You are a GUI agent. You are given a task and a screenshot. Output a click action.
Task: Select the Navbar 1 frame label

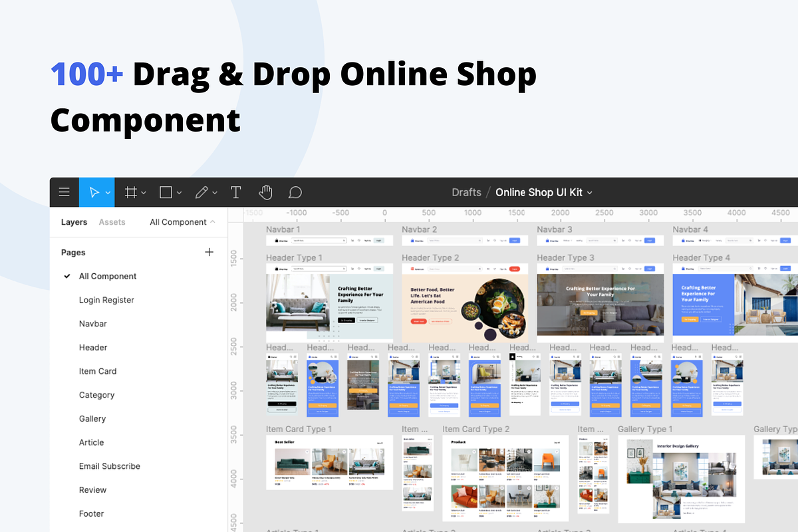click(x=283, y=229)
